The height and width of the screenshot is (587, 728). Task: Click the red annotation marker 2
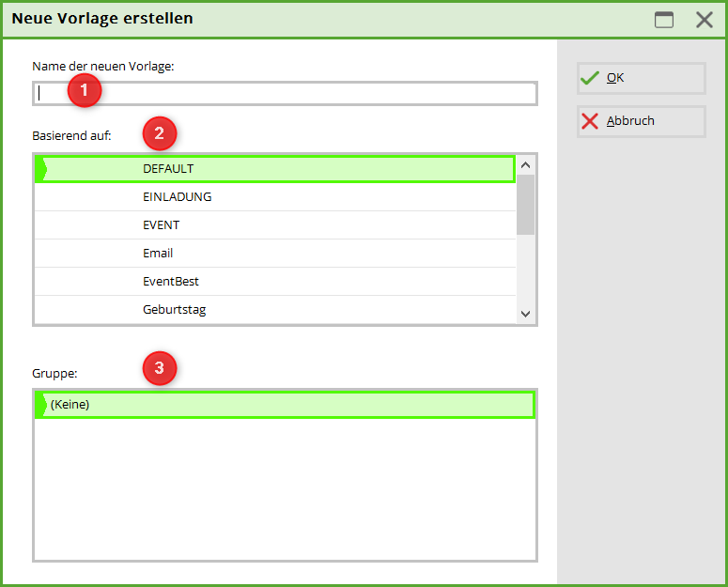159,133
